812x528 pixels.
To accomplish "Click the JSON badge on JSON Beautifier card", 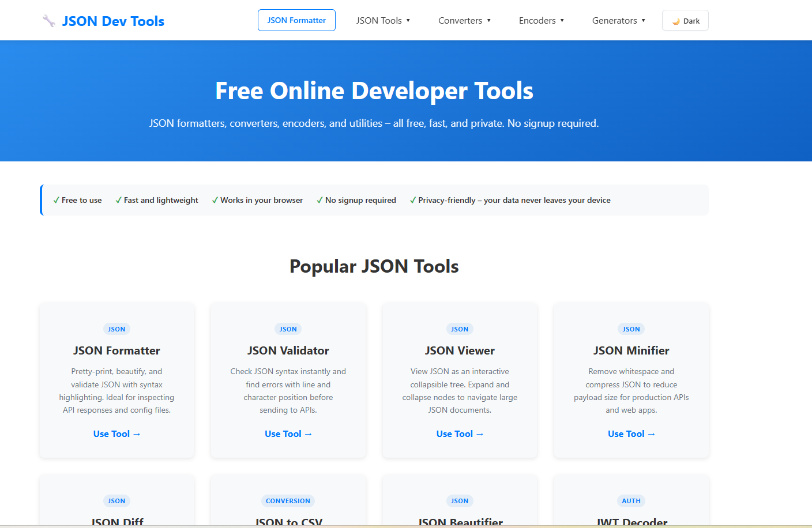I will 460,501.
